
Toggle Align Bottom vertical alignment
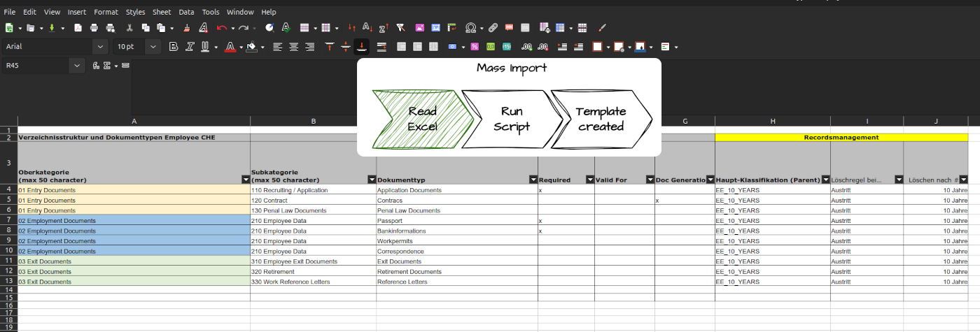click(x=361, y=47)
